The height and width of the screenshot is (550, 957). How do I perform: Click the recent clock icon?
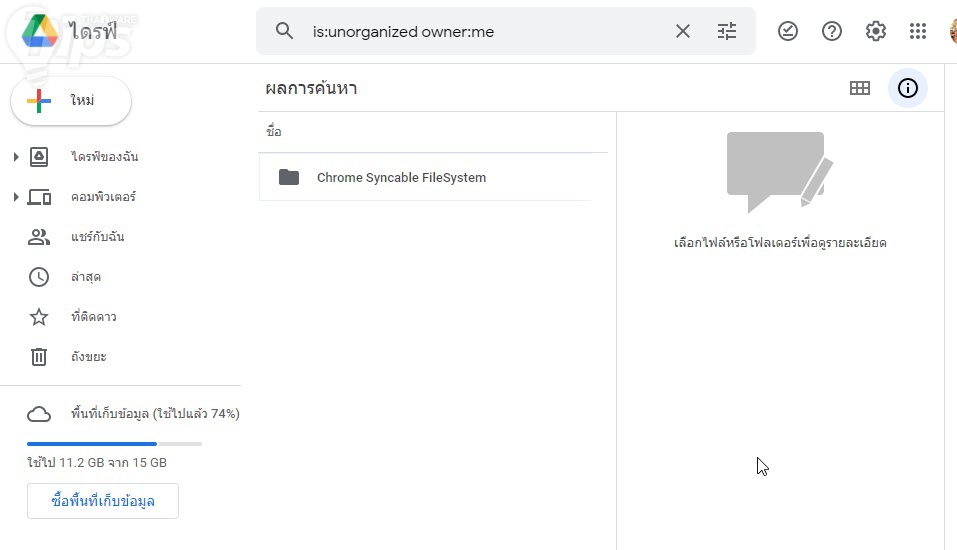(39, 277)
